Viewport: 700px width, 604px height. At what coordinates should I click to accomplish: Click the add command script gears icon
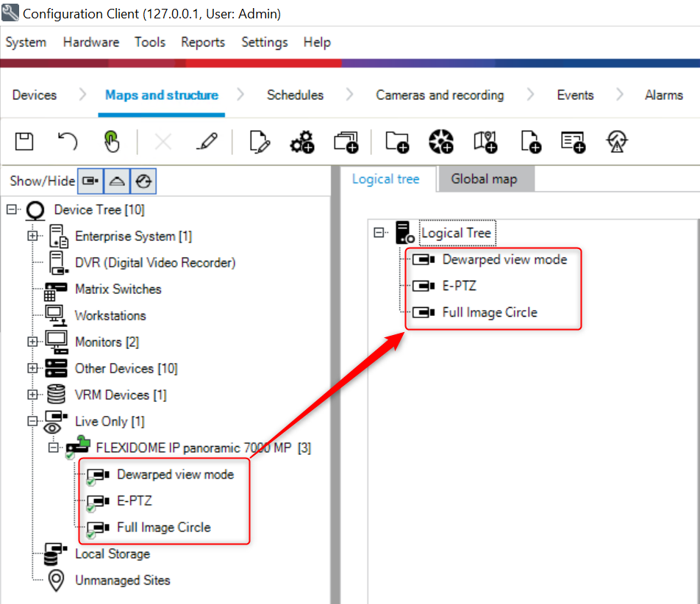[301, 142]
